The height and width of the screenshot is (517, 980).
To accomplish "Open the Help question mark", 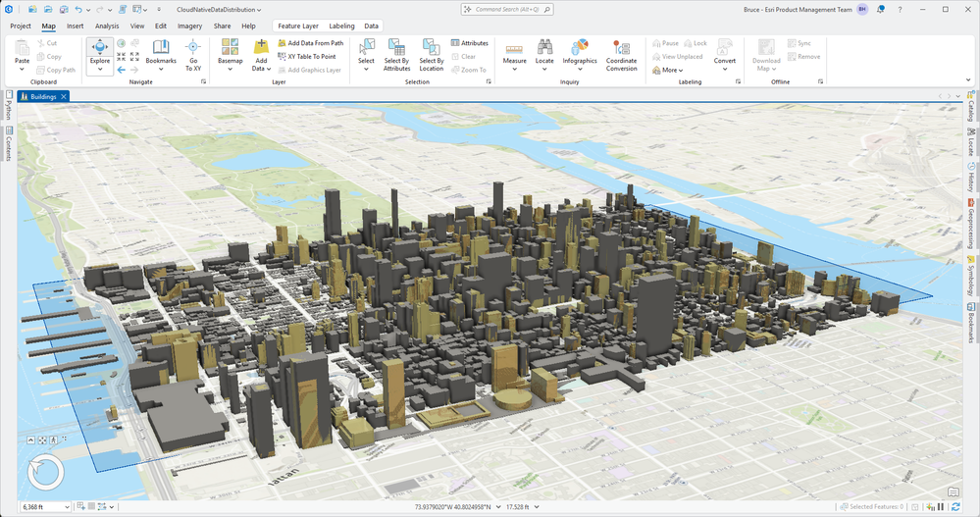I will point(900,10).
